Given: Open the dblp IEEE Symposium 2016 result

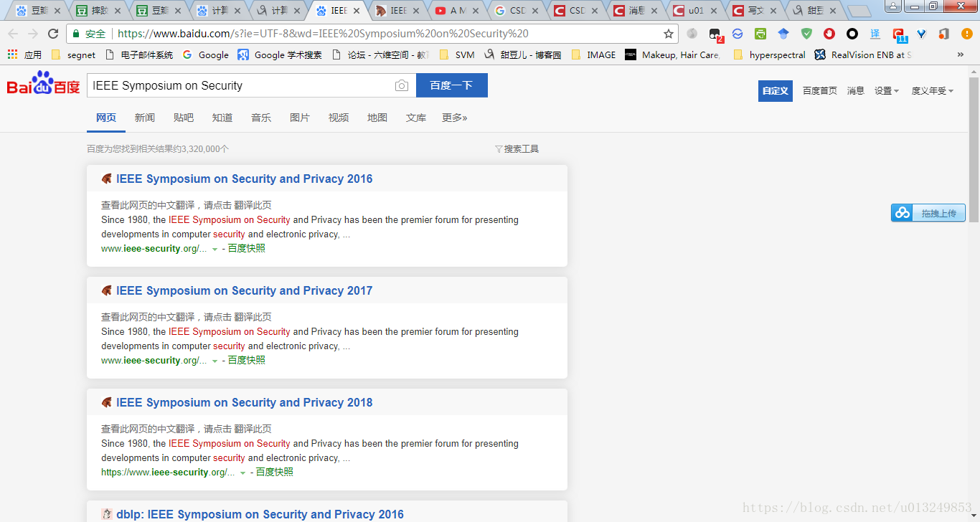Looking at the screenshot, I should coord(260,514).
